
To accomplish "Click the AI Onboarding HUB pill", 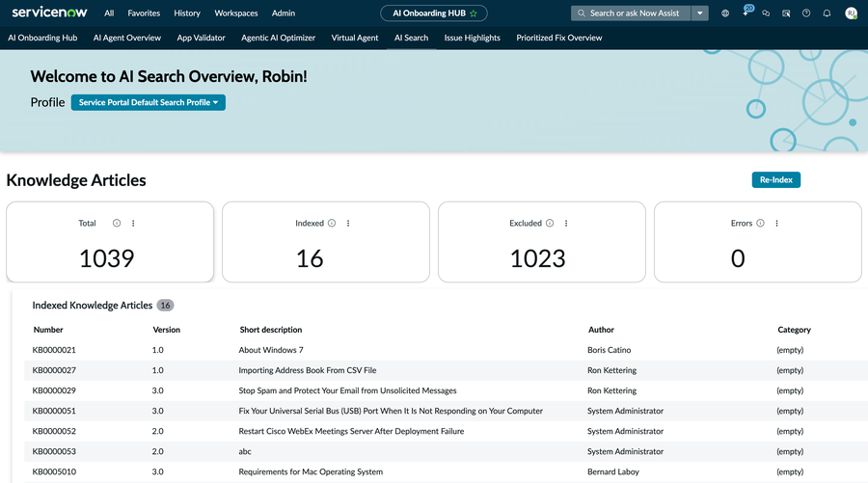I will [434, 13].
